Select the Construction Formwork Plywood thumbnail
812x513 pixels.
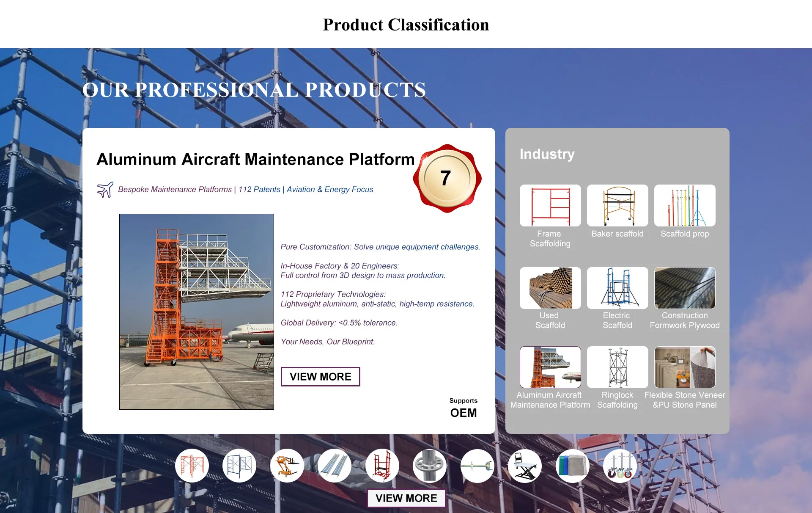(x=685, y=288)
